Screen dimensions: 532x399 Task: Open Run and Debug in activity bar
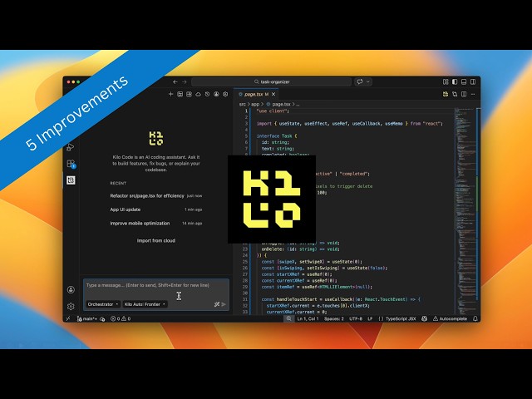tap(71, 147)
